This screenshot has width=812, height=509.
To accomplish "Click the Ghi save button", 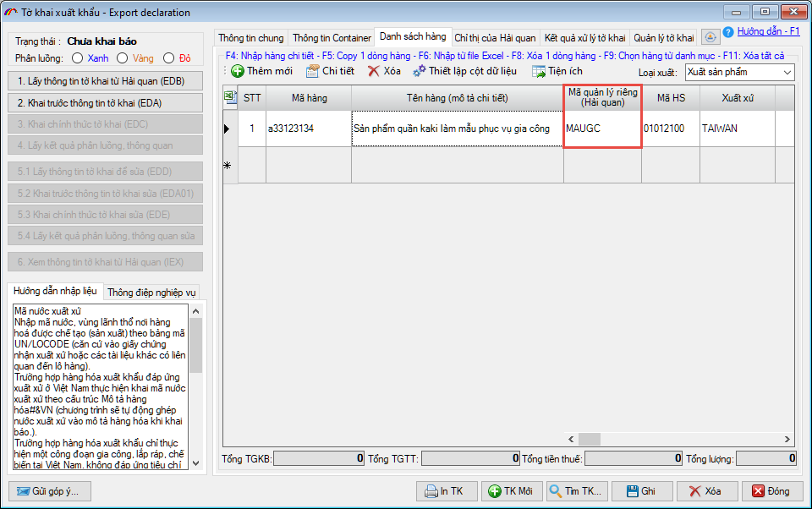I will click(642, 491).
